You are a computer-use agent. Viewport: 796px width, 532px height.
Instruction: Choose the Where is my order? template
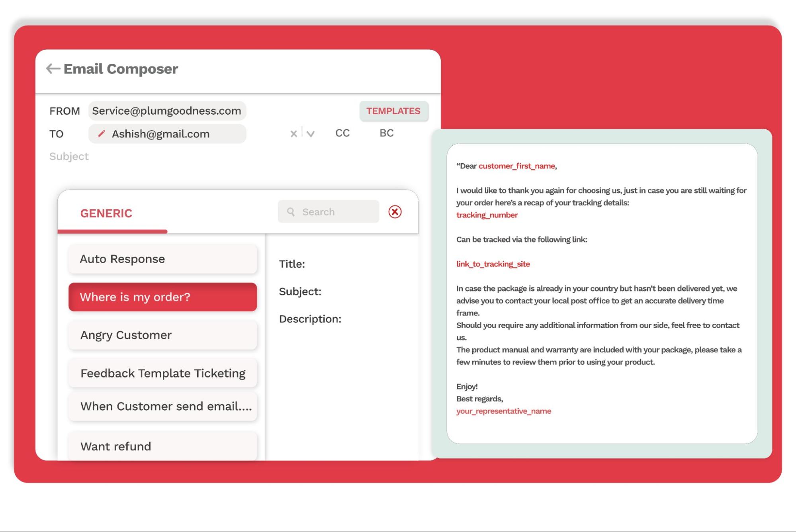tap(162, 297)
